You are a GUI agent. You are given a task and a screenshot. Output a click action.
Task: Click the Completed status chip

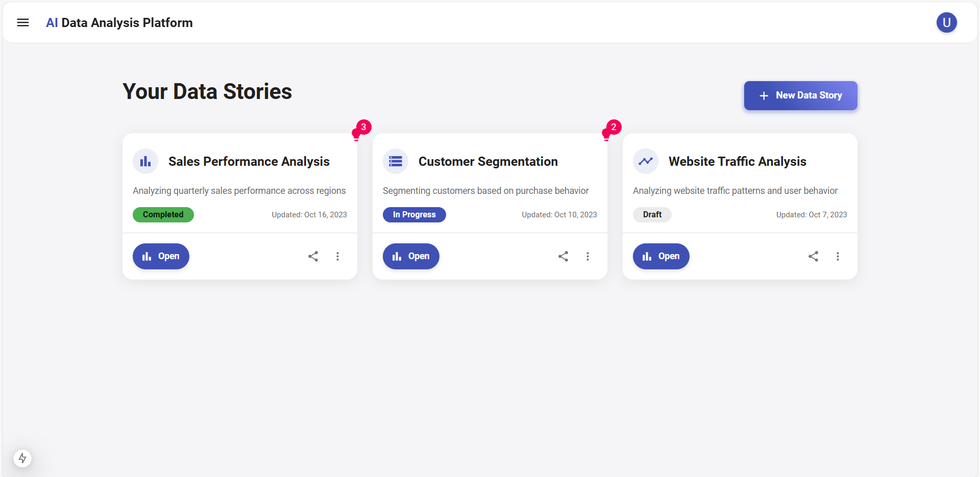pyautogui.click(x=163, y=215)
